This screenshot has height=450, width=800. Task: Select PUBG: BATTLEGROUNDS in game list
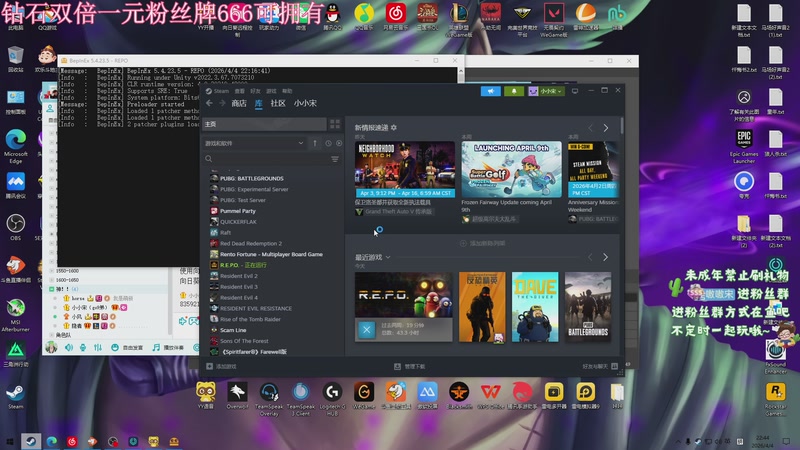point(252,179)
